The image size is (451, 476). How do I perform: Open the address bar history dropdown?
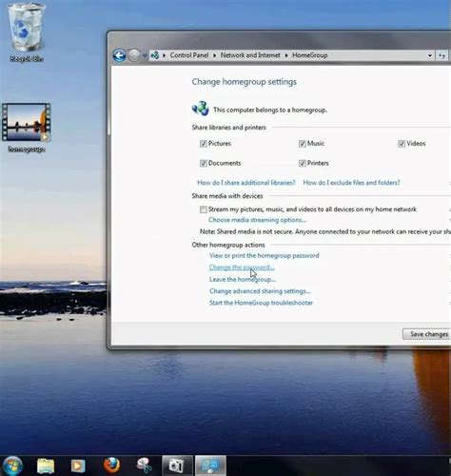pos(430,55)
